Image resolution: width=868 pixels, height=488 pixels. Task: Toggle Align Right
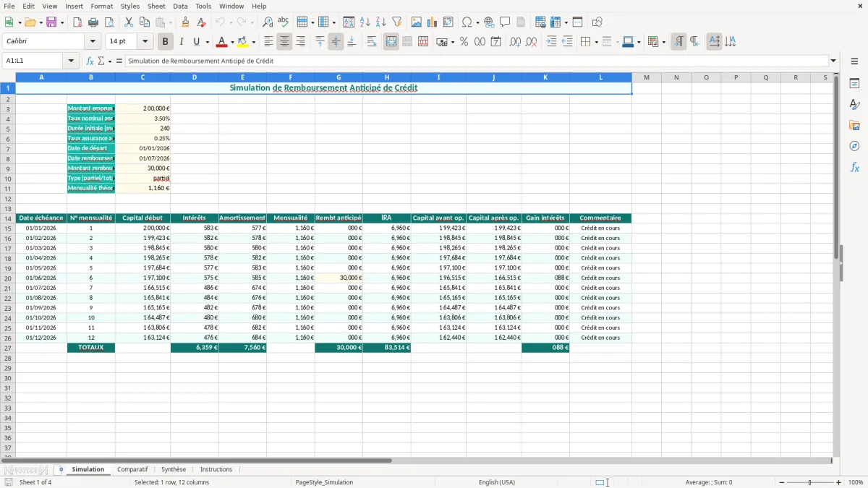[300, 42]
